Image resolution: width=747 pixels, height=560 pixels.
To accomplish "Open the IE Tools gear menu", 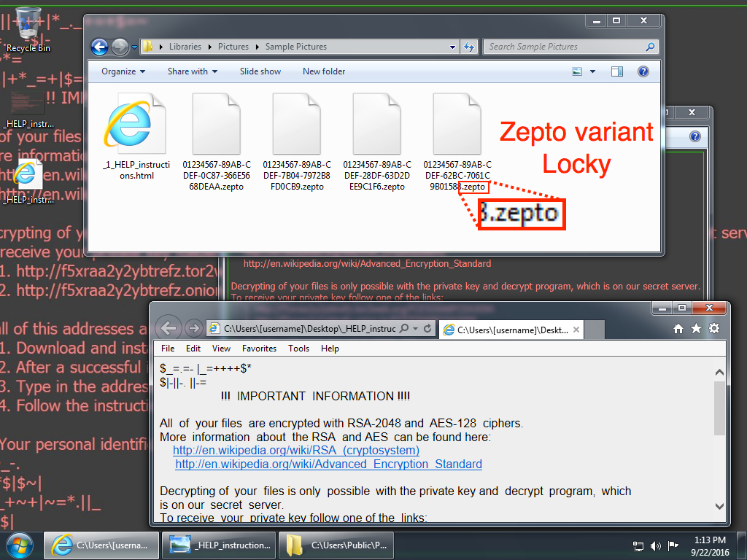I will (x=714, y=329).
